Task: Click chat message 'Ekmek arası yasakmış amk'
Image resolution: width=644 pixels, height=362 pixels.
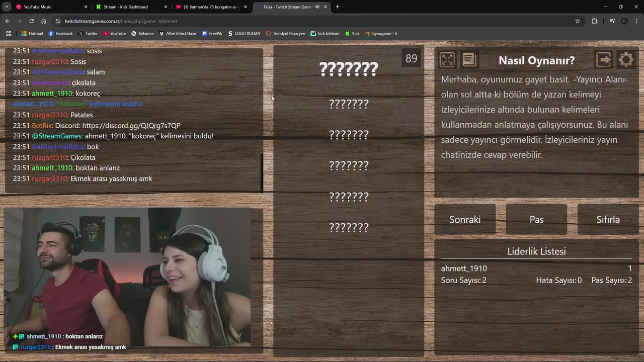Action: (112, 178)
